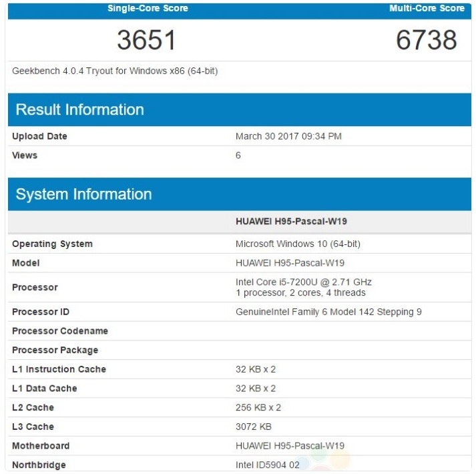Select the L1 Data Cache label
The width and height of the screenshot is (476, 474).
[44, 389]
